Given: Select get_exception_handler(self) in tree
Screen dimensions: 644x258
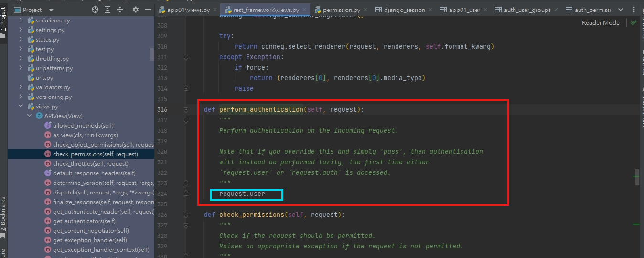Looking at the screenshot, I should 86,240.
